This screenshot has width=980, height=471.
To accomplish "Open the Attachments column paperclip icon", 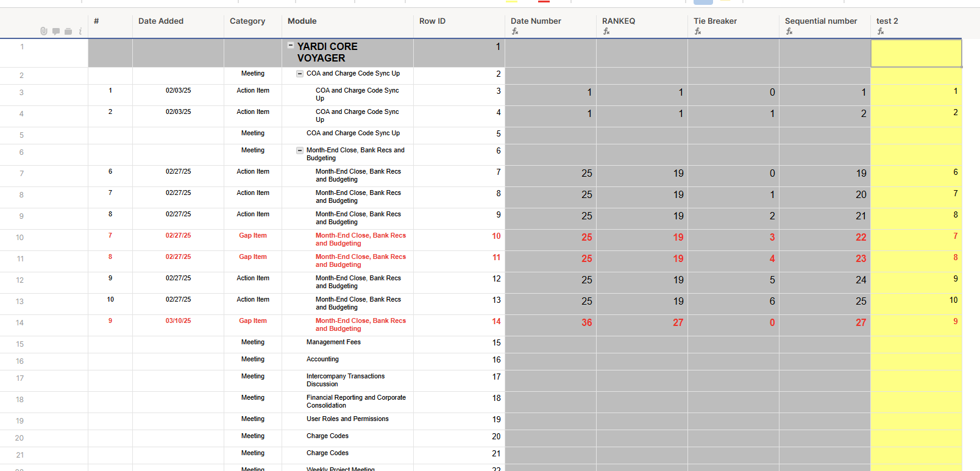I will (x=44, y=31).
